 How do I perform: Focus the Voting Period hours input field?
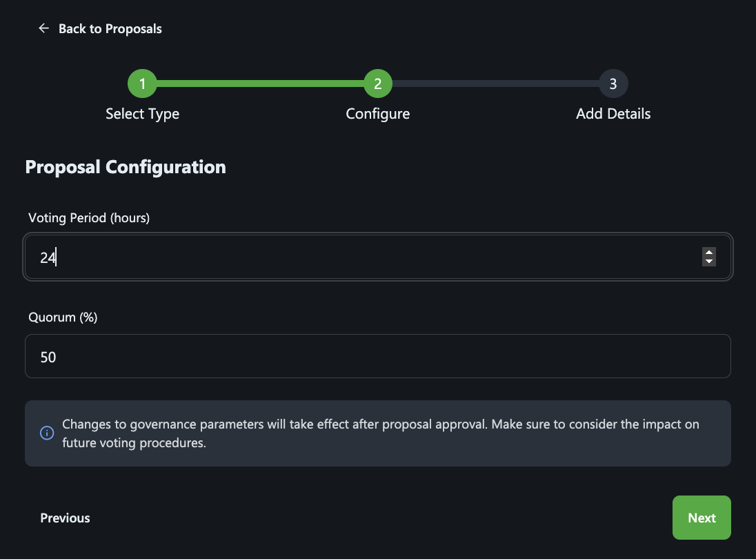coord(378,257)
